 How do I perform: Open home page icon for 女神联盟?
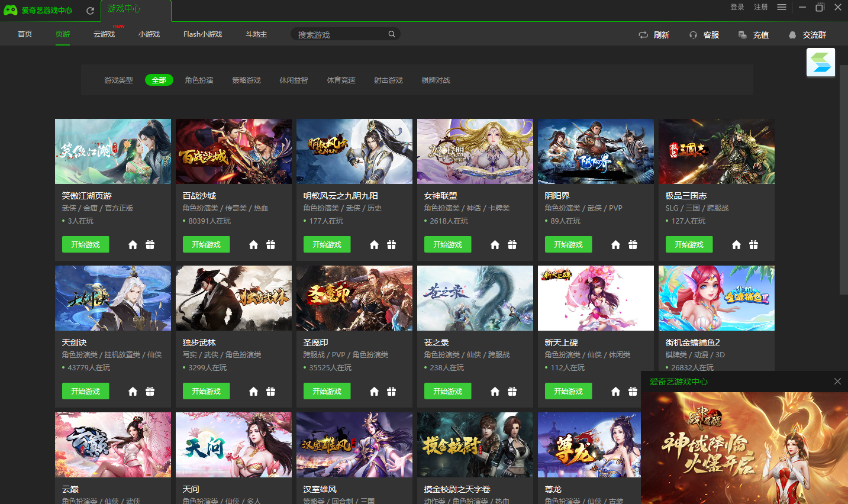[x=495, y=244]
